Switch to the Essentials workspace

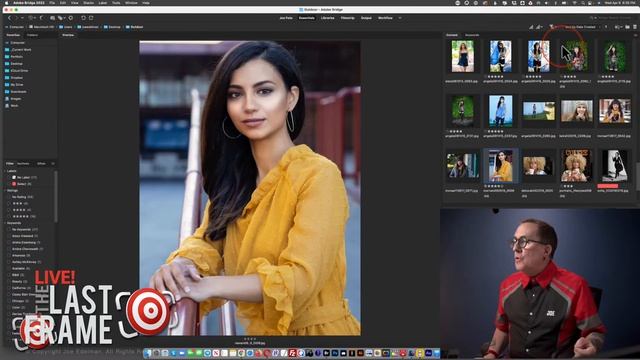307,18
